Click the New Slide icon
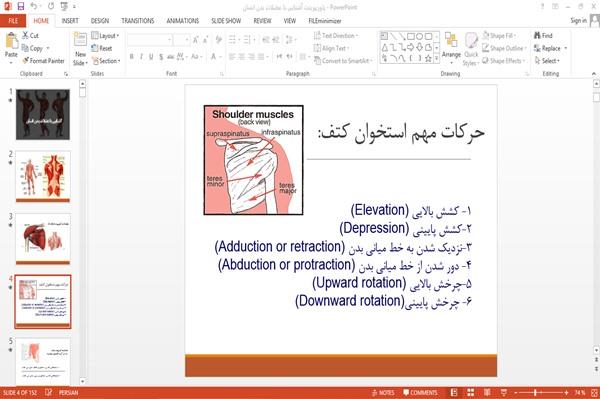The width and height of the screenshot is (600, 399). pyautogui.click(x=80, y=40)
